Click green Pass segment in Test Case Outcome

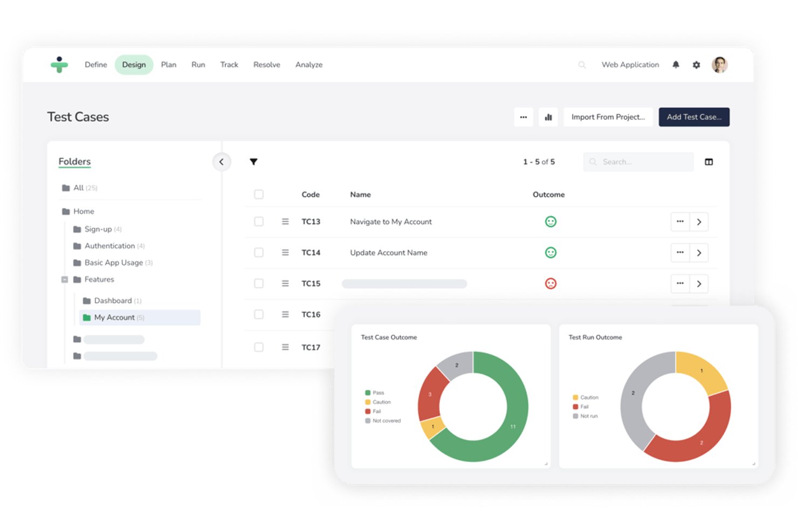(x=512, y=426)
